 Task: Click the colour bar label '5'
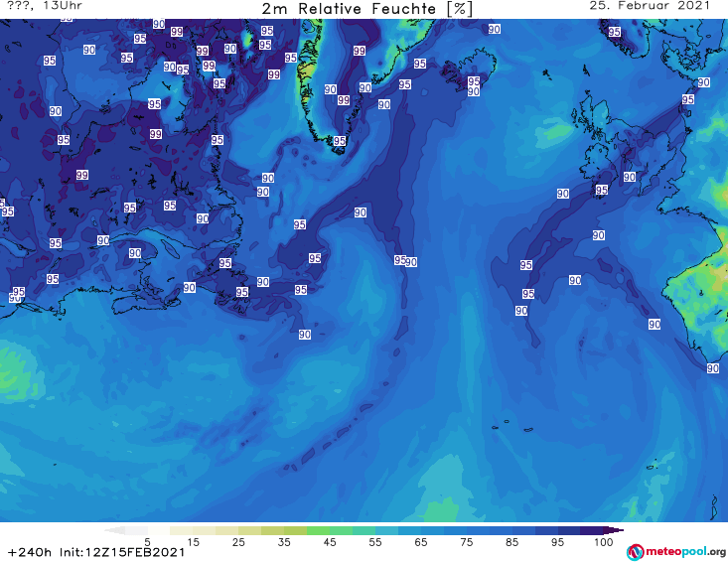click(x=147, y=542)
